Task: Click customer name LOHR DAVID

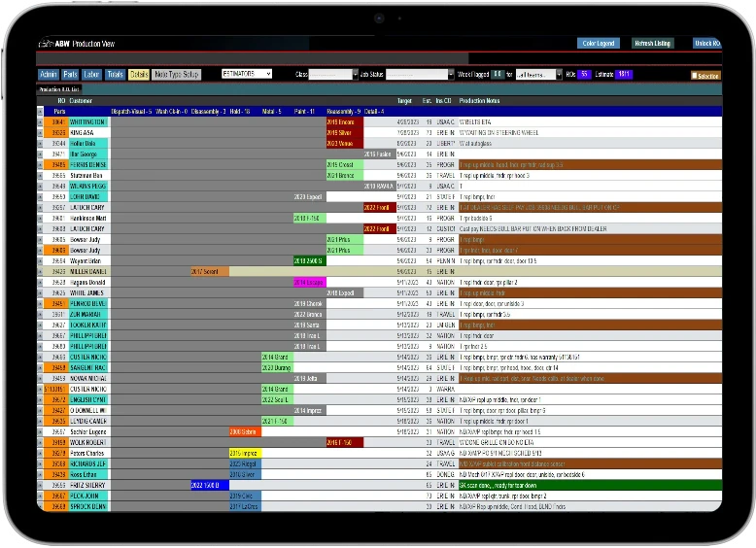Action: point(85,197)
